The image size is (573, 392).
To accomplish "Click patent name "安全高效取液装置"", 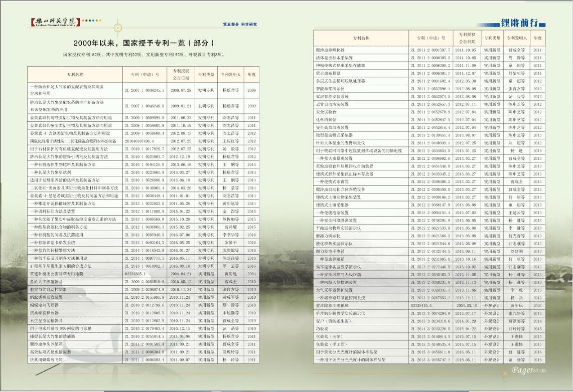I will tap(333, 127).
